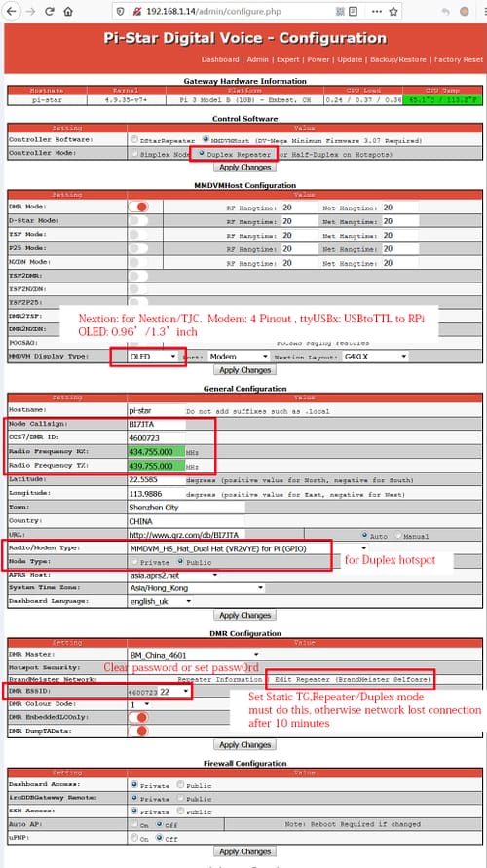This screenshot has width=487, height=868.
Task: Select the DStarRepeater controller software option
Action: click(134, 139)
